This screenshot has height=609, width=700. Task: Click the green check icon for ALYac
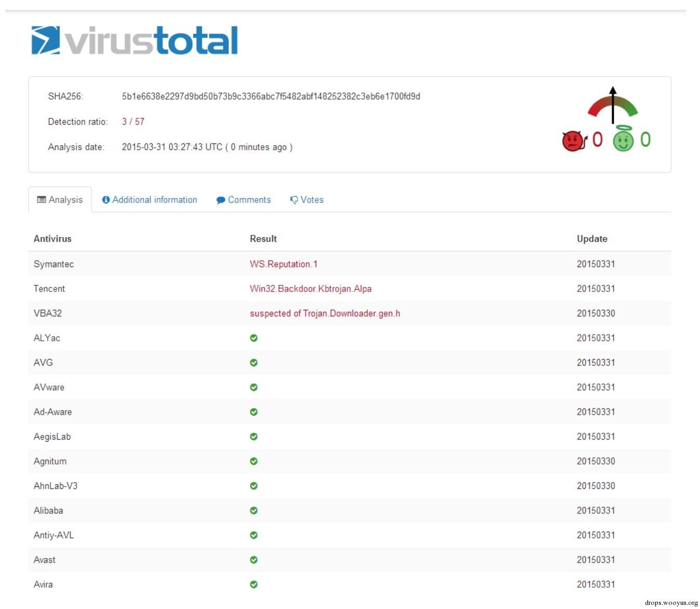tap(254, 338)
